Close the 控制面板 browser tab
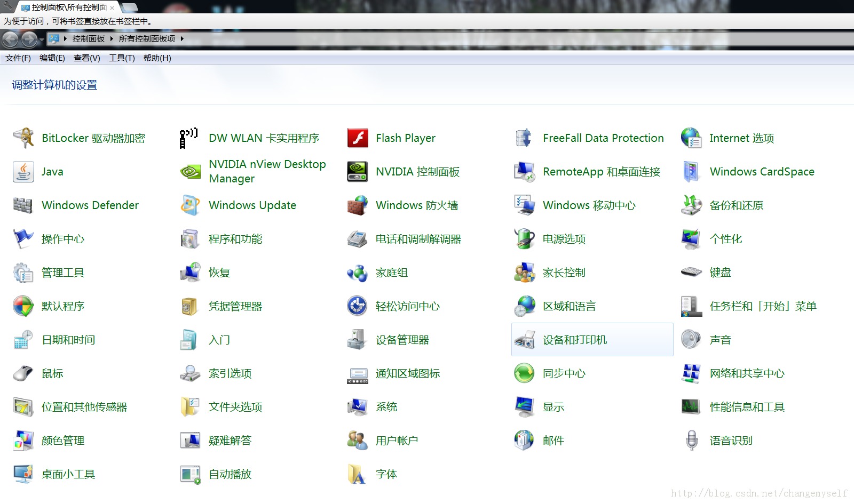The width and height of the screenshot is (854, 504). tap(112, 8)
